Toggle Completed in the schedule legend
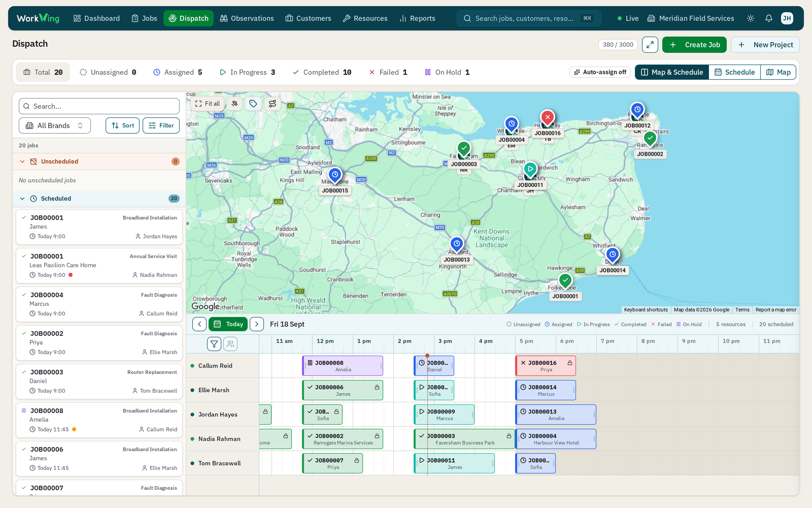Viewport: 812px width, 508px height. pos(630,324)
